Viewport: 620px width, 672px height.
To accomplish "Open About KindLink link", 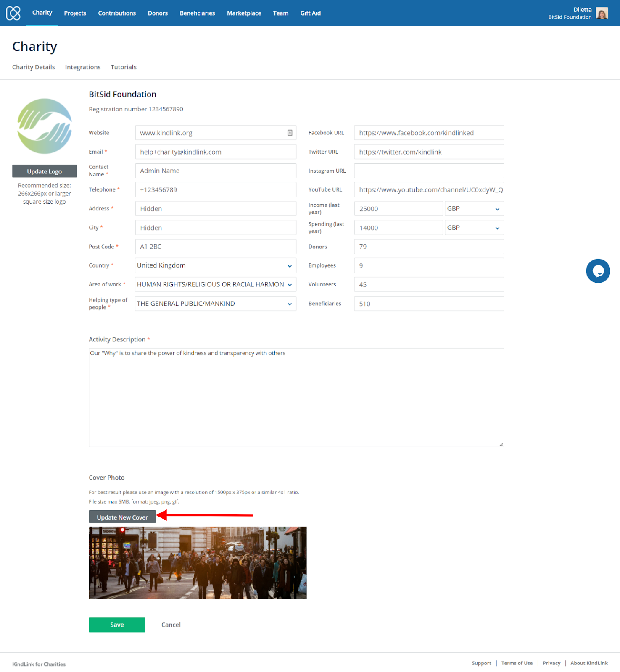I will 589,663.
